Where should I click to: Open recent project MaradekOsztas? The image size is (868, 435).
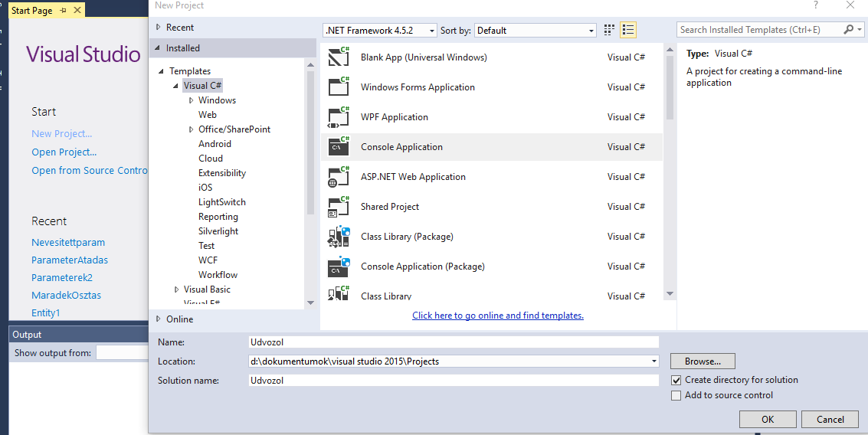[66, 296]
